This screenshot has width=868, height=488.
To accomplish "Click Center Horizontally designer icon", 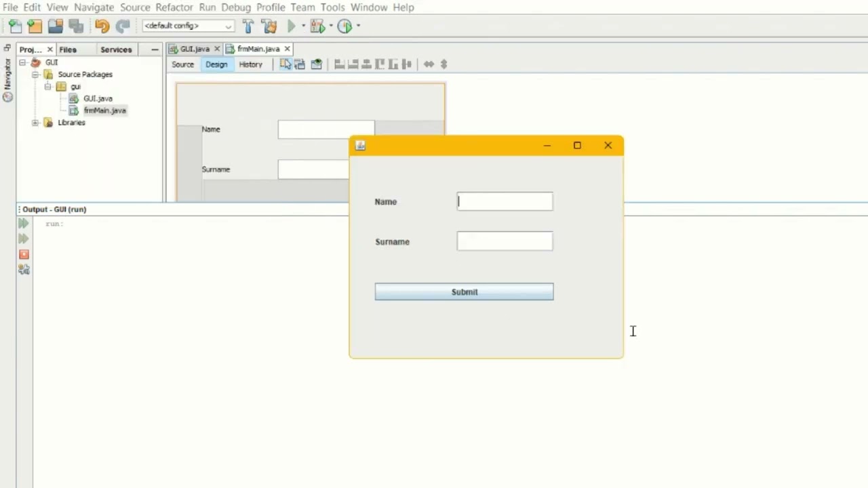I will 366,64.
